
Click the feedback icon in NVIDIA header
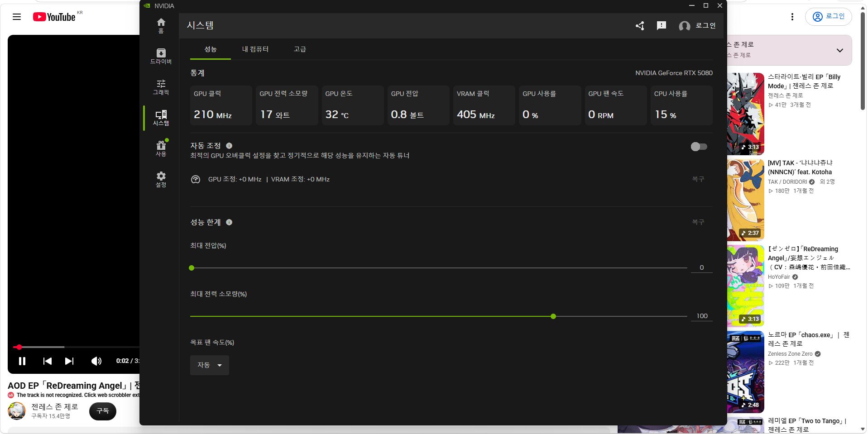pyautogui.click(x=662, y=26)
